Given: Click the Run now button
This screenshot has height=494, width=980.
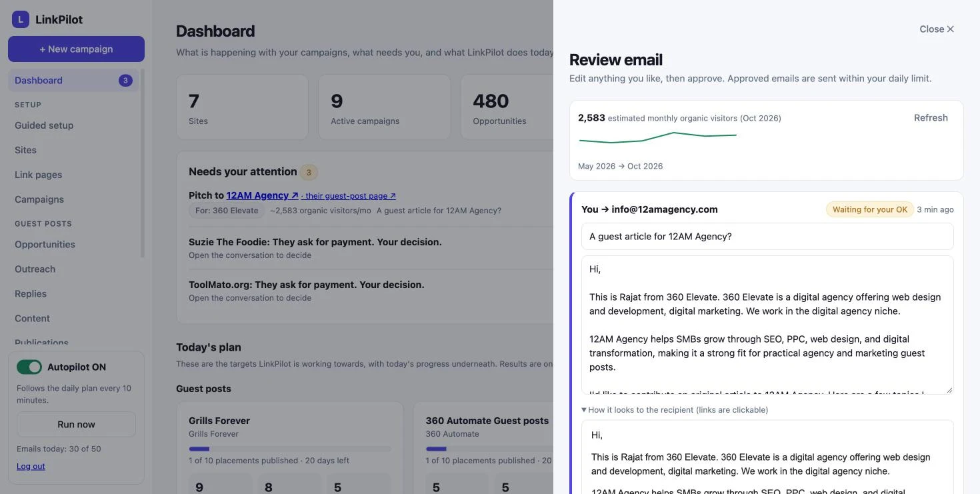Looking at the screenshot, I should (x=76, y=425).
